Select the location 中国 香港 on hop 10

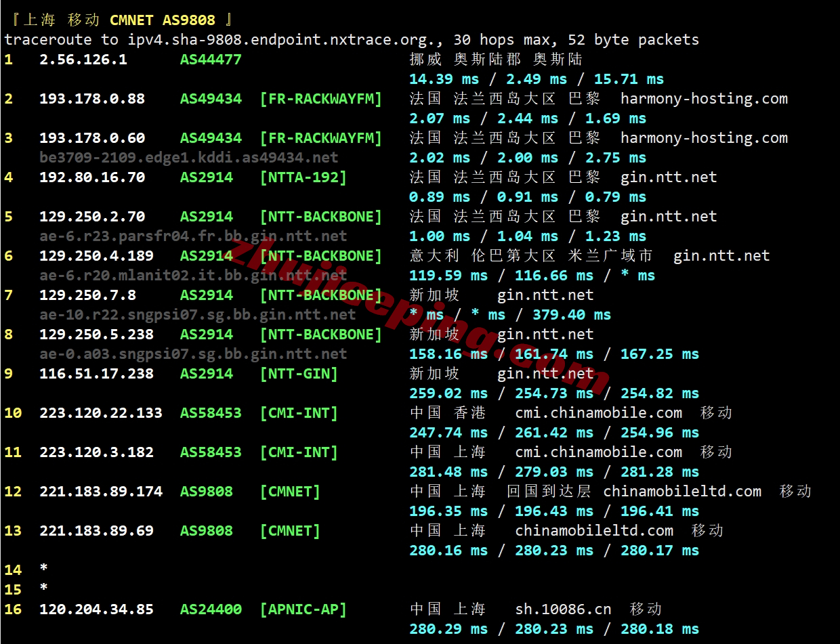448,413
